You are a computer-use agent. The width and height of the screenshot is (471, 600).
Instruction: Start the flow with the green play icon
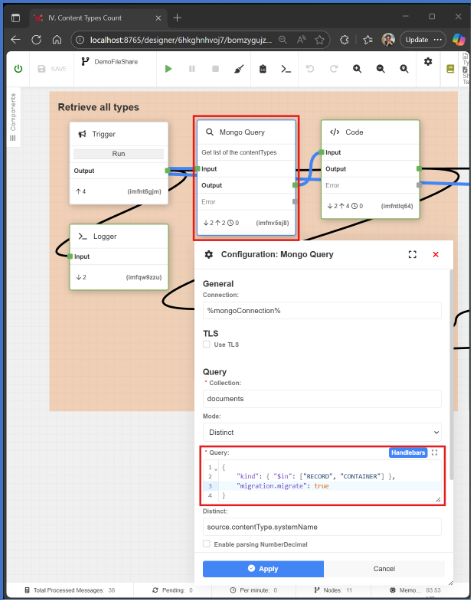pyautogui.click(x=168, y=69)
